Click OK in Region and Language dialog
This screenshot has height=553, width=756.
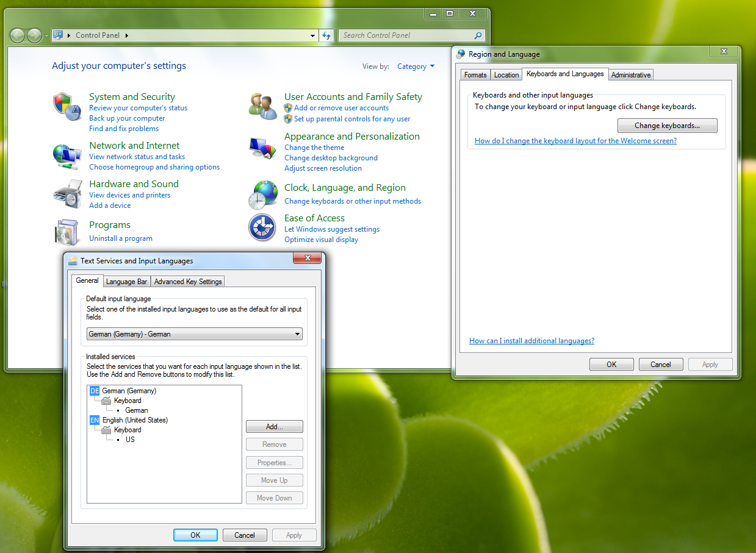tap(611, 365)
